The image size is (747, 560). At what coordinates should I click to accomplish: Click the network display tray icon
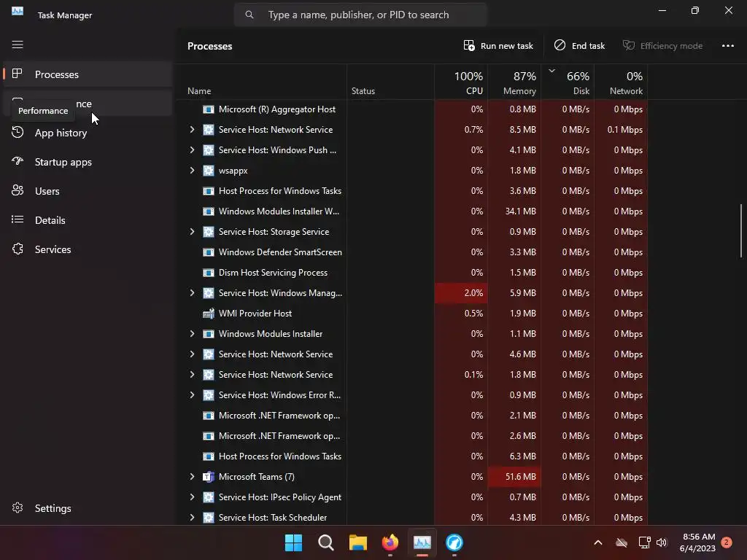644,542
